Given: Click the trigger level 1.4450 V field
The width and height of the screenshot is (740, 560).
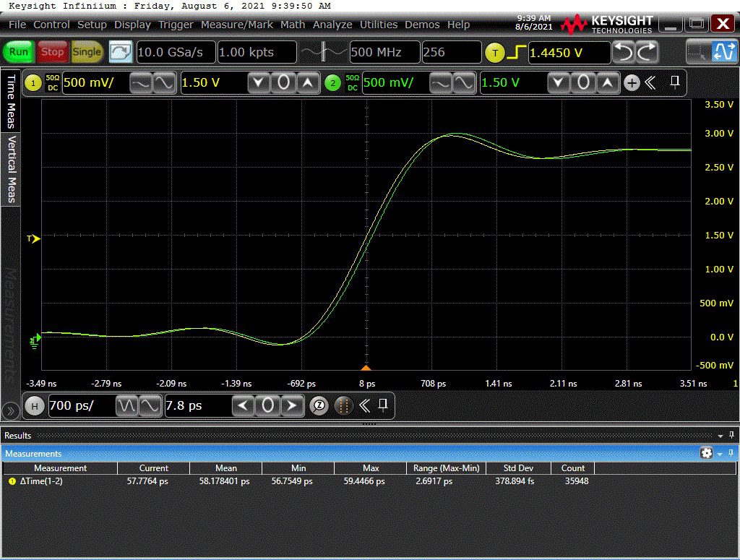Looking at the screenshot, I should [568, 52].
